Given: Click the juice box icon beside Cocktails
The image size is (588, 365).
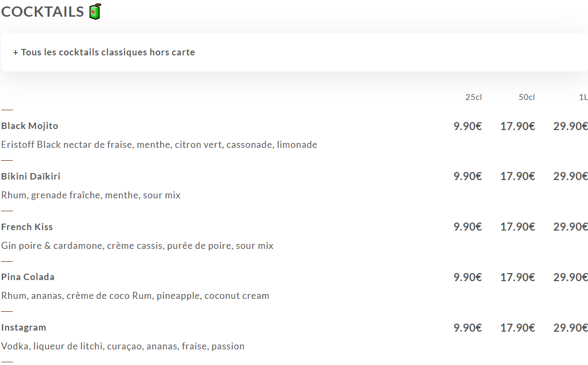Looking at the screenshot, I should pos(95,12).
